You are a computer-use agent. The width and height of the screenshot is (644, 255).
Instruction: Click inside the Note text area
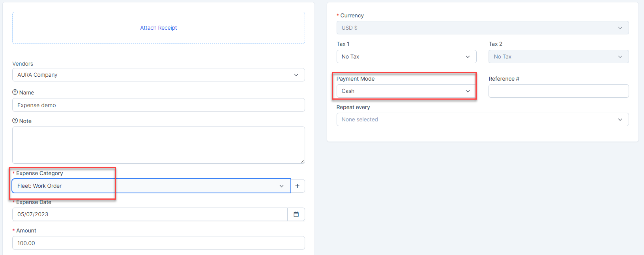tap(158, 145)
